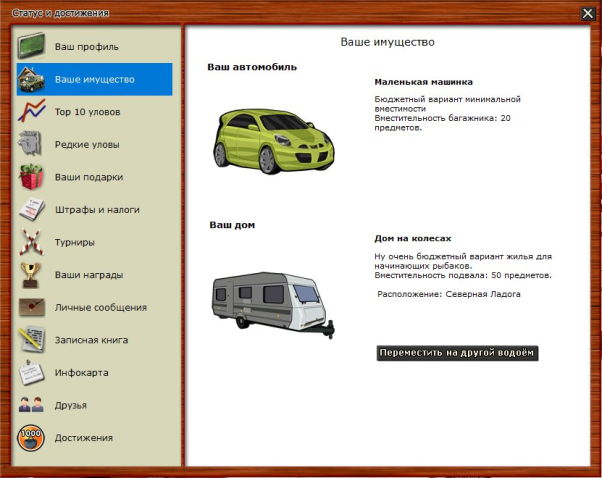Open the Ваш профиль section

point(87,47)
